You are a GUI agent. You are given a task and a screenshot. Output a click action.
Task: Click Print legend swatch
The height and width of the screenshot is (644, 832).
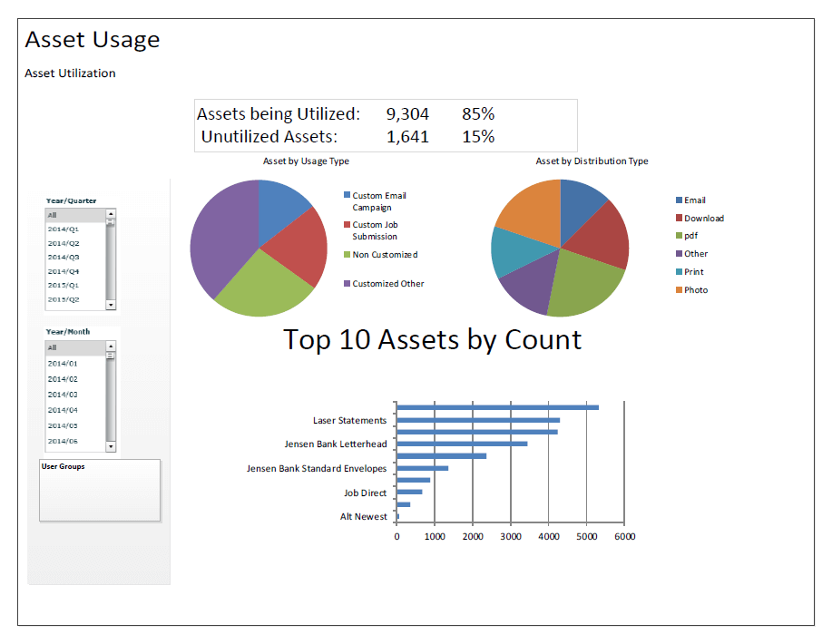(x=679, y=271)
